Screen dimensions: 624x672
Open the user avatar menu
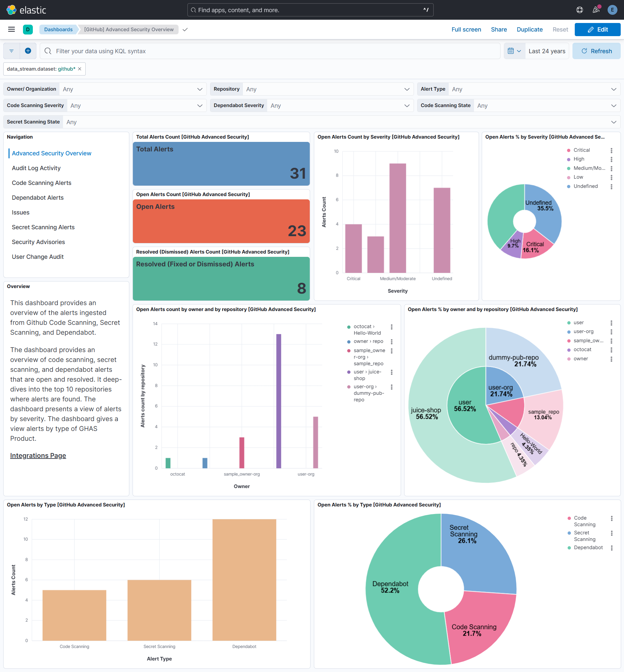coord(612,10)
